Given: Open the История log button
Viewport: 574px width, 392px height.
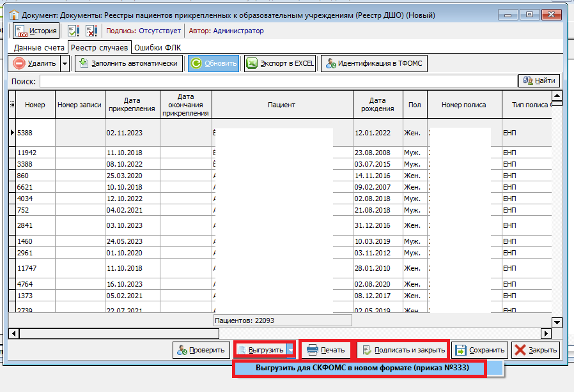Looking at the screenshot, I should 36,31.
